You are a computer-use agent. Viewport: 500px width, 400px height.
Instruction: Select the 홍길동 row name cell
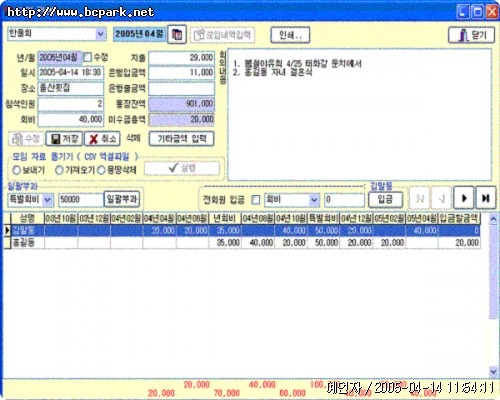click(27, 242)
